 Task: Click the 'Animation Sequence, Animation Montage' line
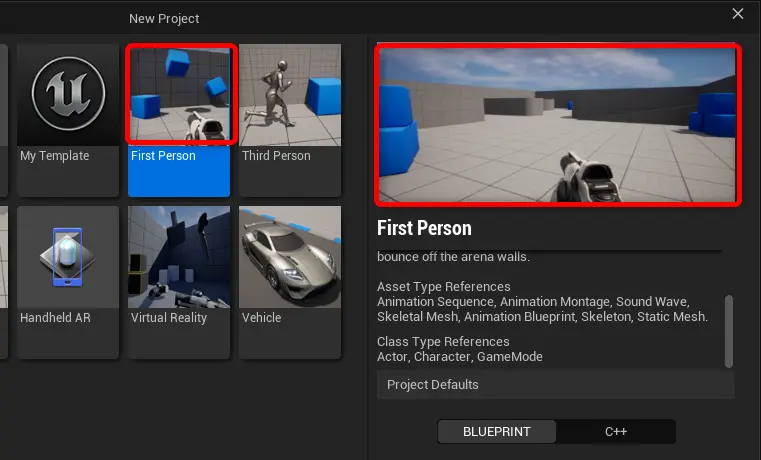[533, 302]
